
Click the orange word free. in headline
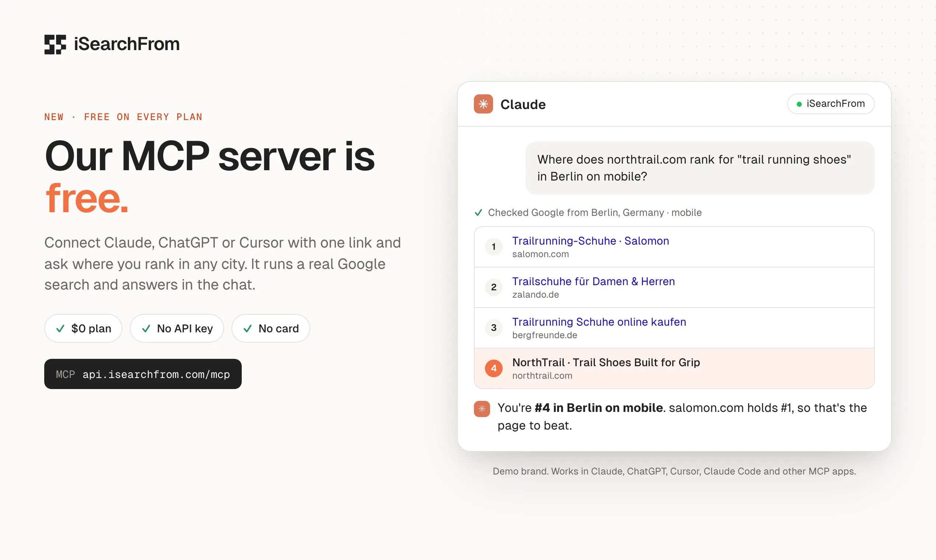pyautogui.click(x=87, y=198)
